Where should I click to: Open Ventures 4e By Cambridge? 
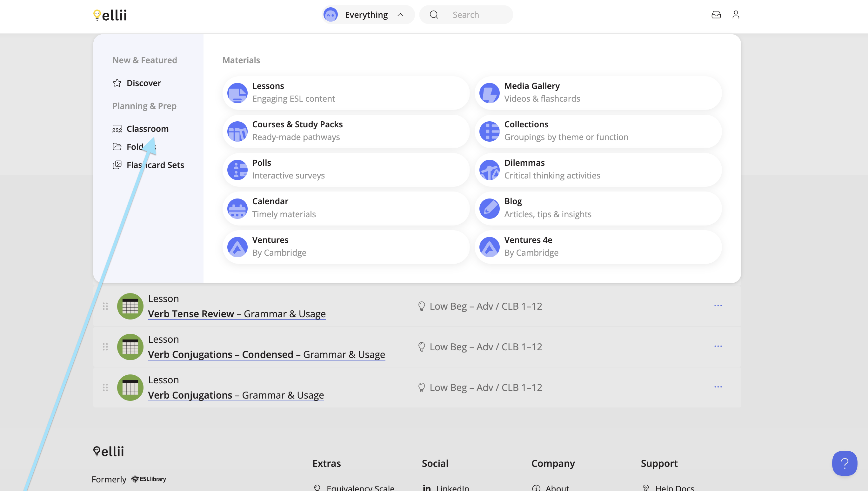click(598, 247)
